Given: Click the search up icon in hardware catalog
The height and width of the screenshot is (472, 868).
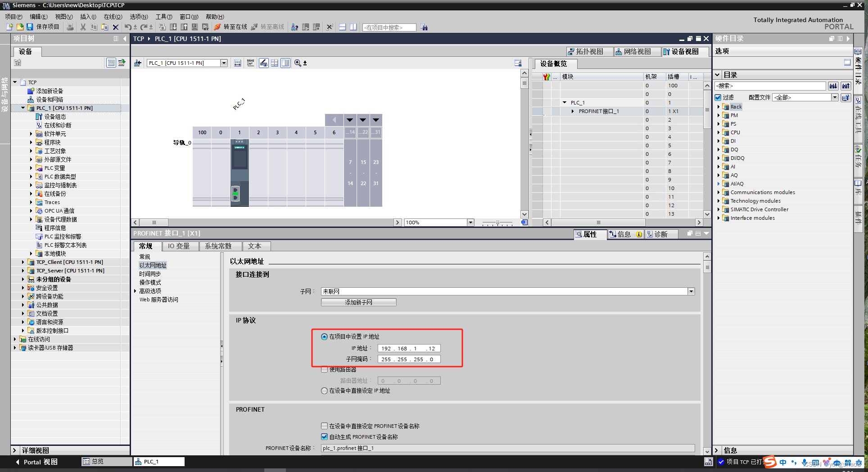Looking at the screenshot, I should pos(846,86).
